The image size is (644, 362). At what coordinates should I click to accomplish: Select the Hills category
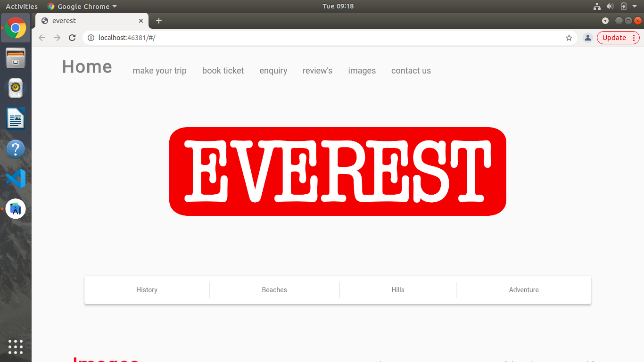click(x=398, y=290)
